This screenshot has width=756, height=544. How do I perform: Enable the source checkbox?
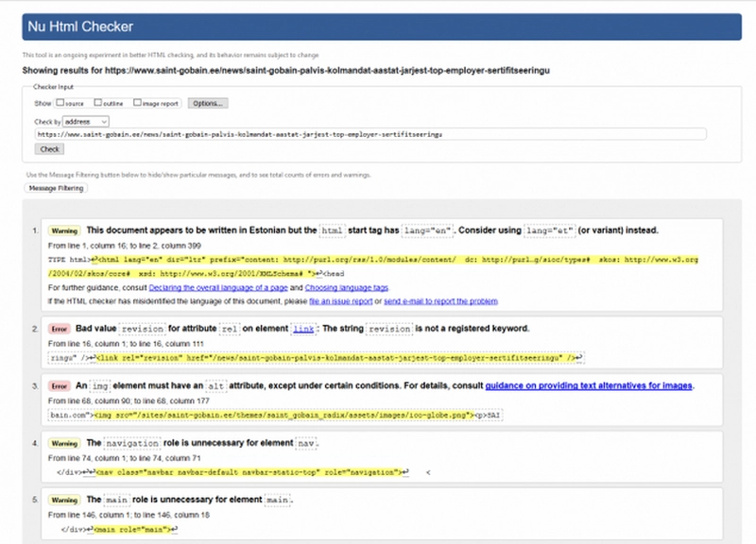pyautogui.click(x=60, y=102)
